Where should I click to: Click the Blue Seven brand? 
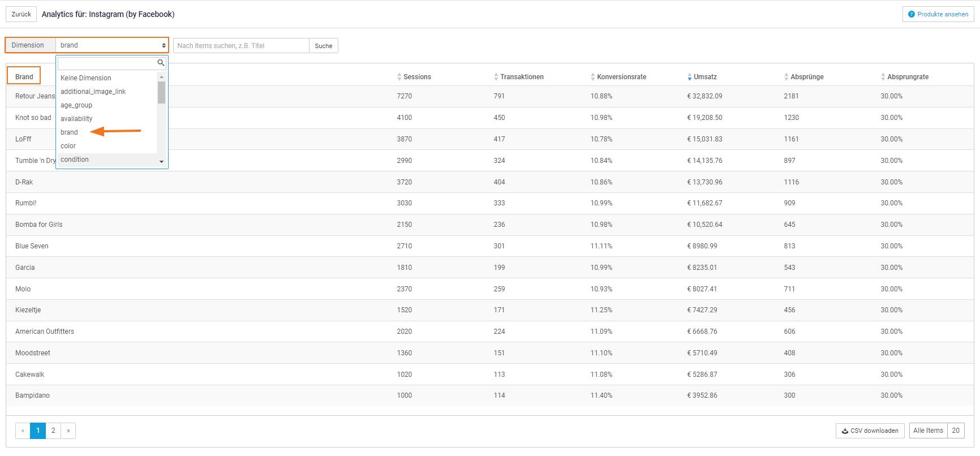(32, 246)
